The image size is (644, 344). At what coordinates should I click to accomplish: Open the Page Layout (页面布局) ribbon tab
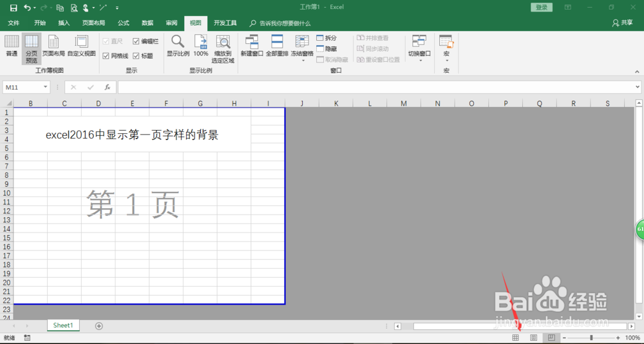tap(93, 23)
